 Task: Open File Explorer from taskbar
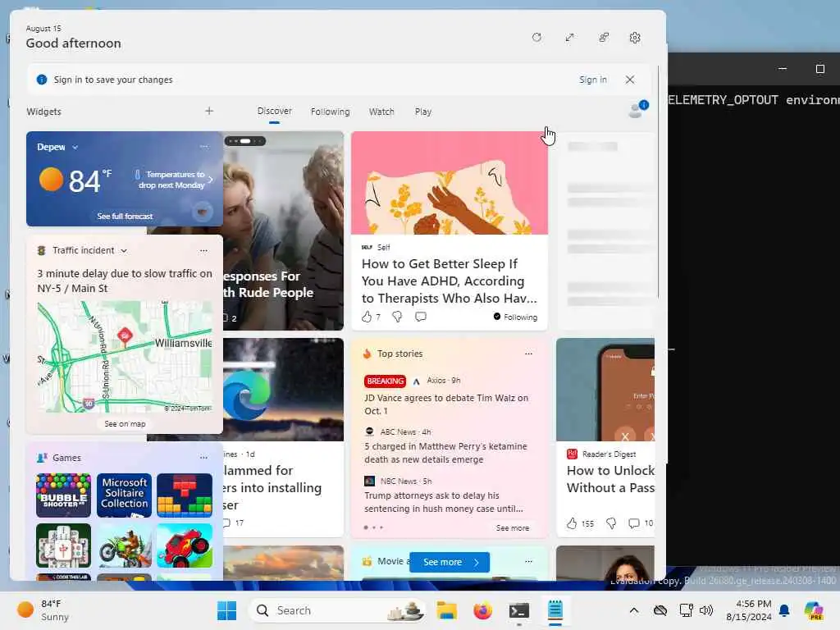(x=446, y=610)
